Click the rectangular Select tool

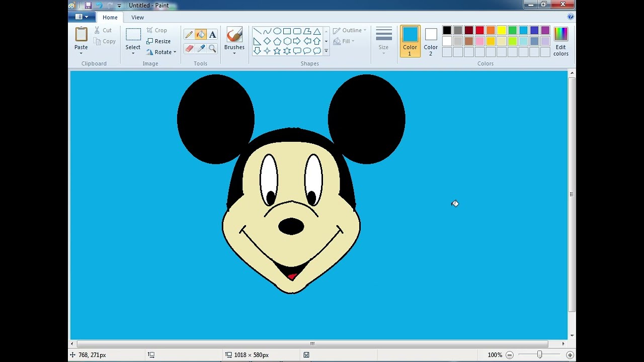133,35
